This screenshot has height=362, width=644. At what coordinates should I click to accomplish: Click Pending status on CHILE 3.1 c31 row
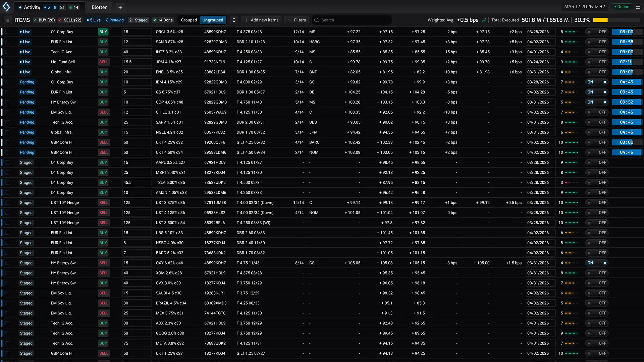point(27,112)
